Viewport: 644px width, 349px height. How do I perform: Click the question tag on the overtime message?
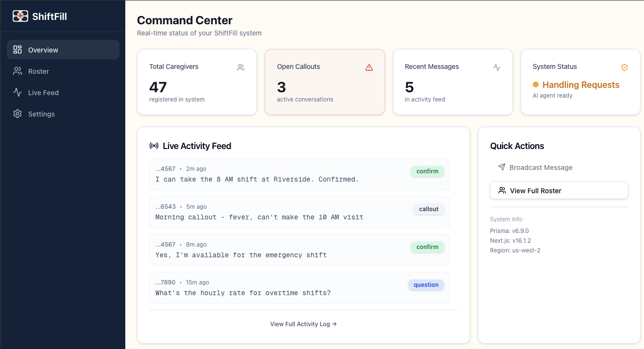(x=426, y=285)
